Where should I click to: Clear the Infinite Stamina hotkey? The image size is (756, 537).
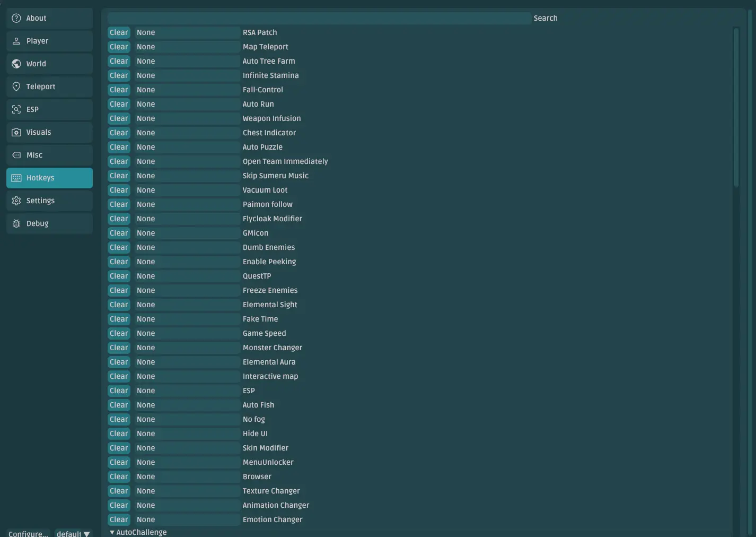click(119, 75)
